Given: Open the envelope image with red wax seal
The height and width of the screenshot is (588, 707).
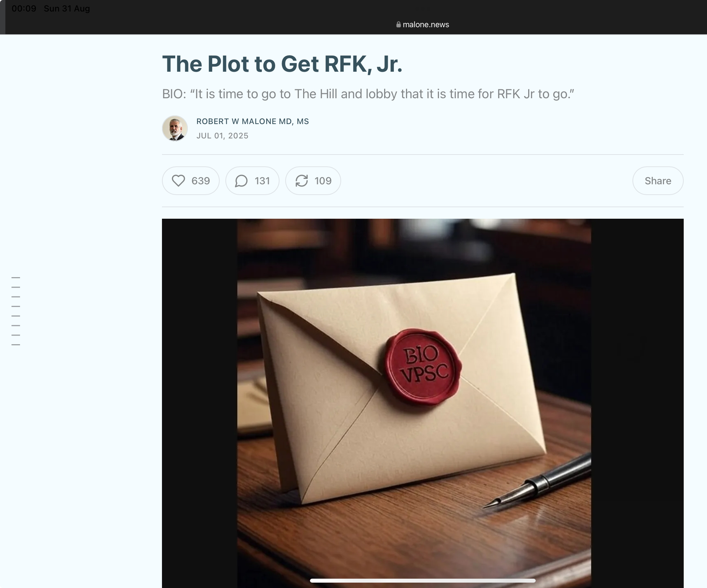Looking at the screenshot, I should pos(423,403).
